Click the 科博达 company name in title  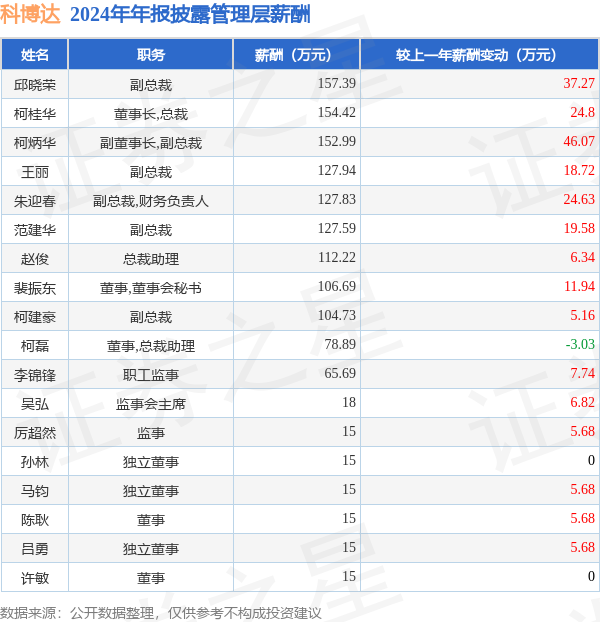click(x=30, y=14)
